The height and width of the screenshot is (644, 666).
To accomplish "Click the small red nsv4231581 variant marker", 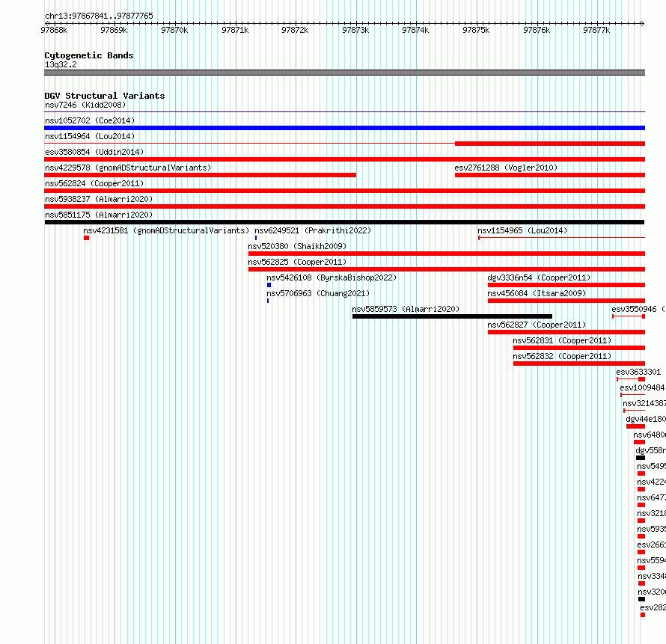I will click(x=86, y=238).
